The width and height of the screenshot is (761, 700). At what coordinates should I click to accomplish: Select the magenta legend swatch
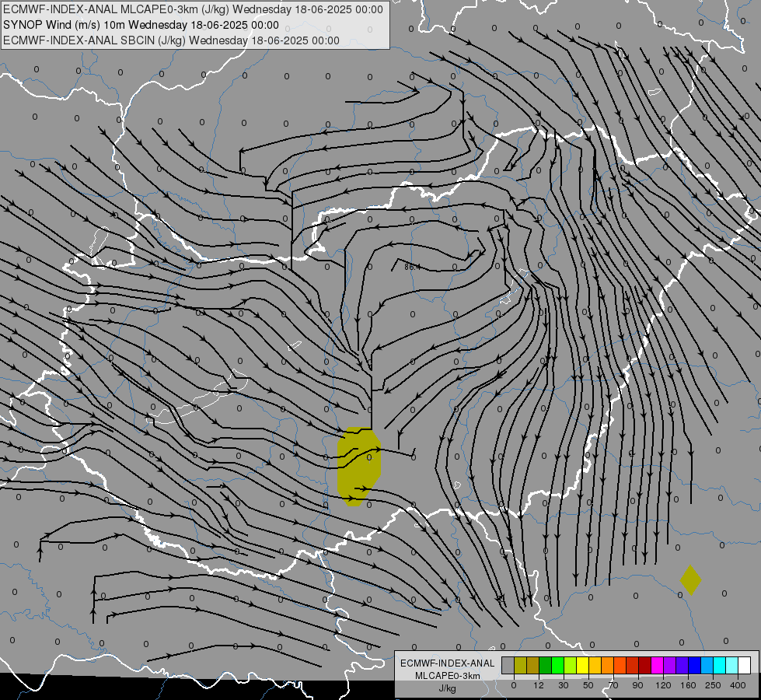pyautogui.click(x=658, y=665)
